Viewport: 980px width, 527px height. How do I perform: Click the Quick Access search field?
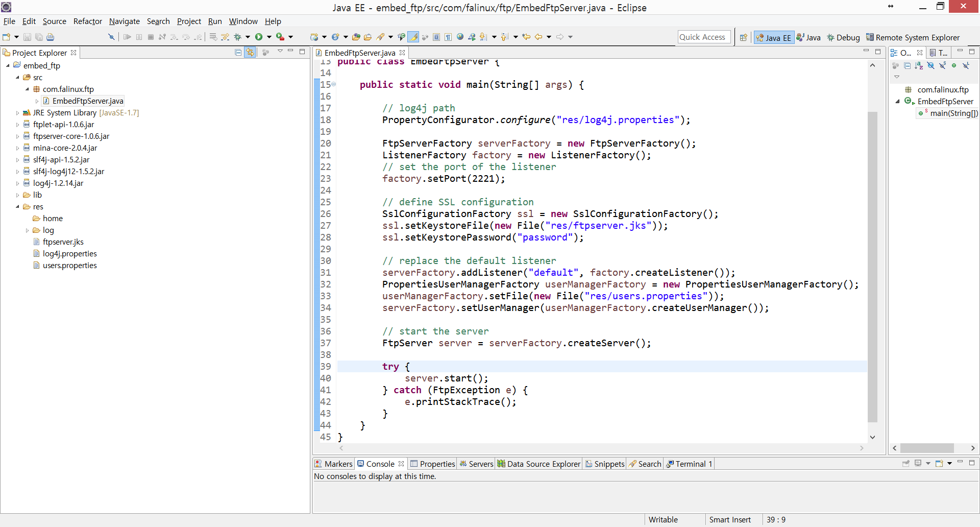click(704, 37)
